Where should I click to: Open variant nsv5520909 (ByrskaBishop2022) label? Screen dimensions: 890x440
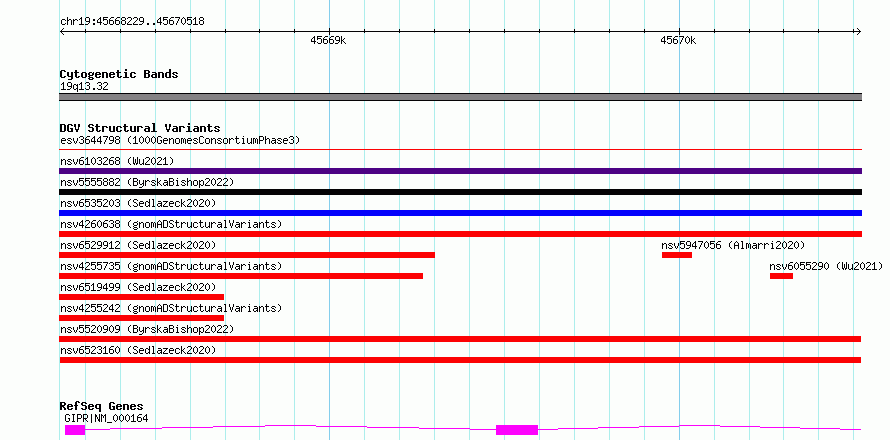tap(147, 329)
